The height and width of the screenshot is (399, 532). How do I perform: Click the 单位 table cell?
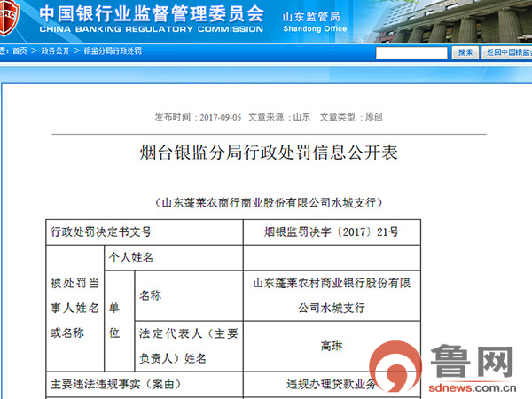(120, 321)
